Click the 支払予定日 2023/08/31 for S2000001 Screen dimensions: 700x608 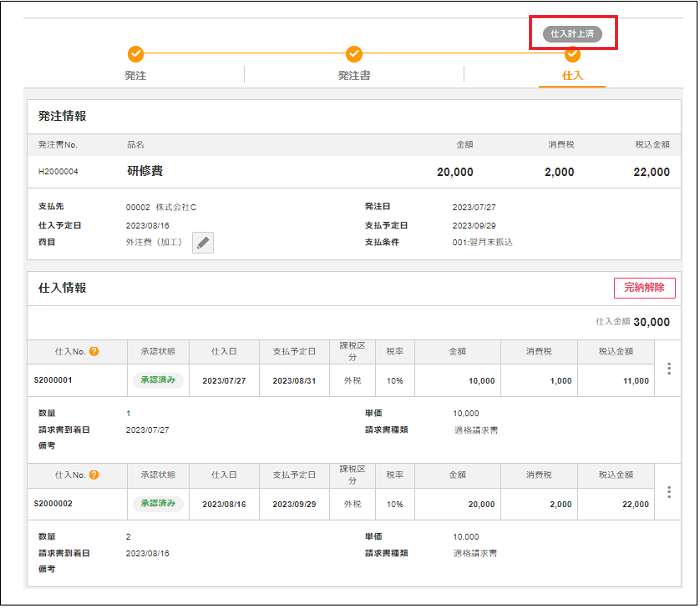(294, 381)
